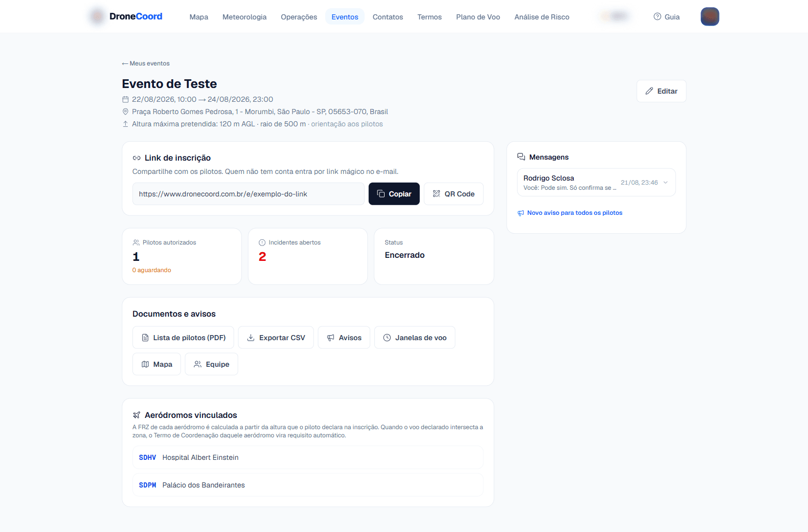Click the Editar button
This screenshot has height=532, width=808.
click(x=661, y=91)
